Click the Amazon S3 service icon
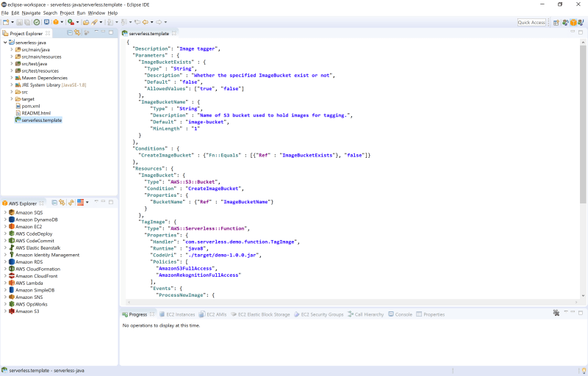This screenshot has height=376, width=588. (12, 311)
